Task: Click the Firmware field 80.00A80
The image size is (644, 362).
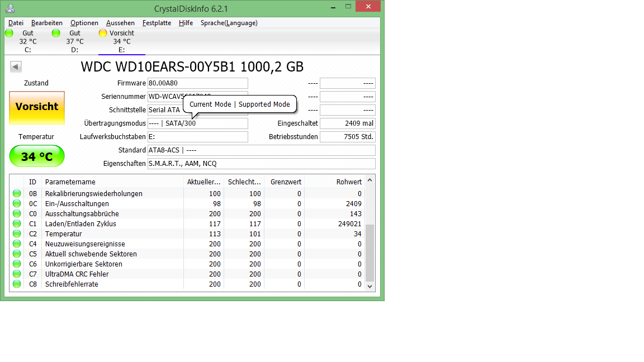Action: tap(198, 83)
